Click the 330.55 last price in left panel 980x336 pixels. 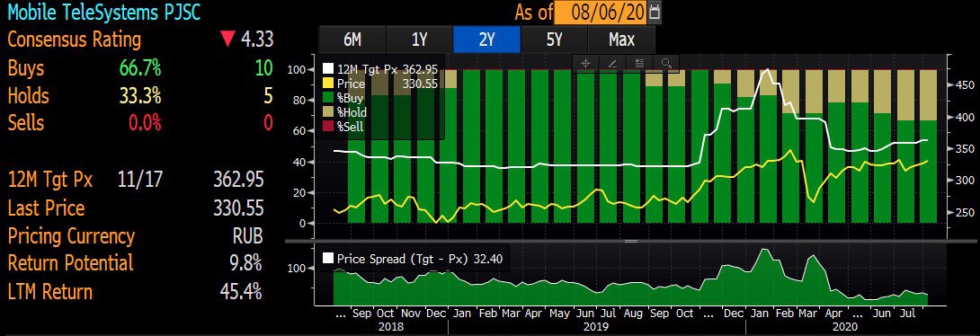[238, 208]
